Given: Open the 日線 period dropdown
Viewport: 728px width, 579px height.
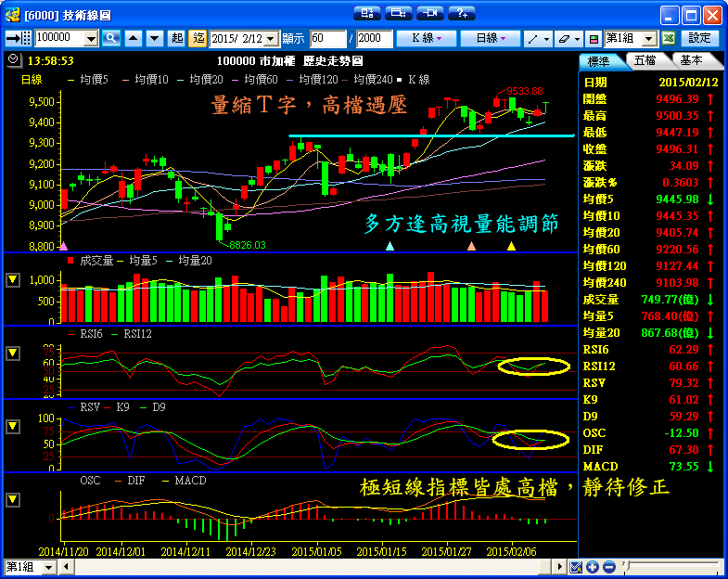Looking at the screenshot, I should click(x=491, y=38).
